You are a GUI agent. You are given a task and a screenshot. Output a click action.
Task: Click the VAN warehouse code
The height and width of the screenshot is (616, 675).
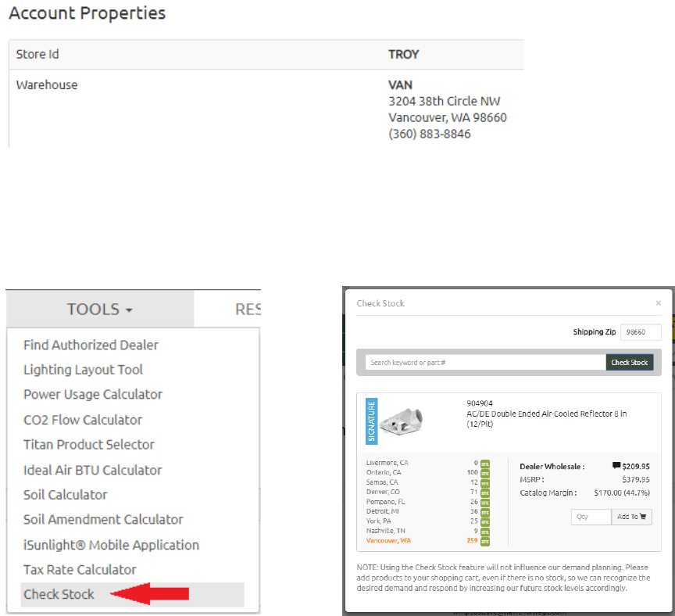tap(400, 85)
